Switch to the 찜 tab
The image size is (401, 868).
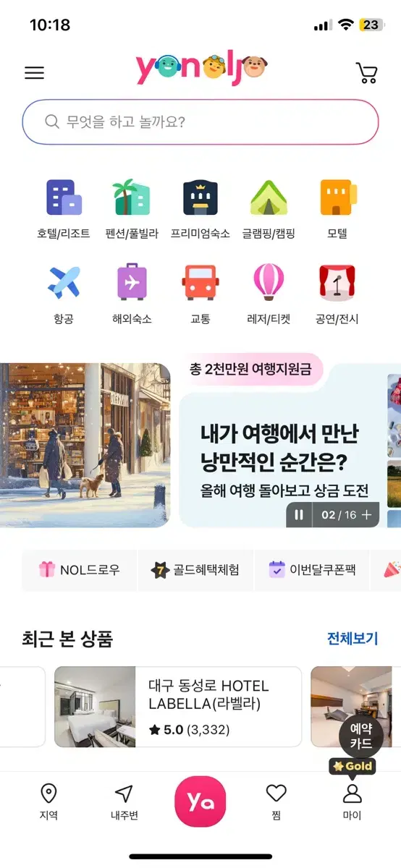277,801
